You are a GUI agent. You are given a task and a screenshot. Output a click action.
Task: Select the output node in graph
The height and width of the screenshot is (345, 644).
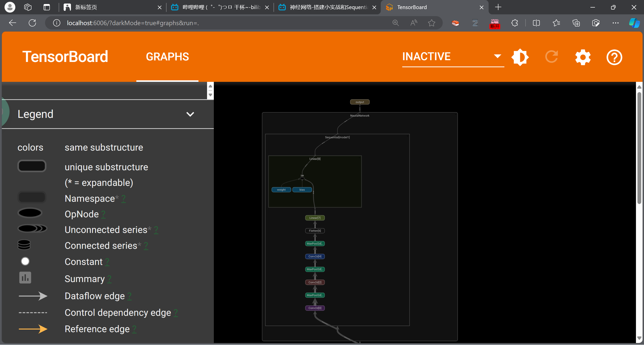pos(360,102)
